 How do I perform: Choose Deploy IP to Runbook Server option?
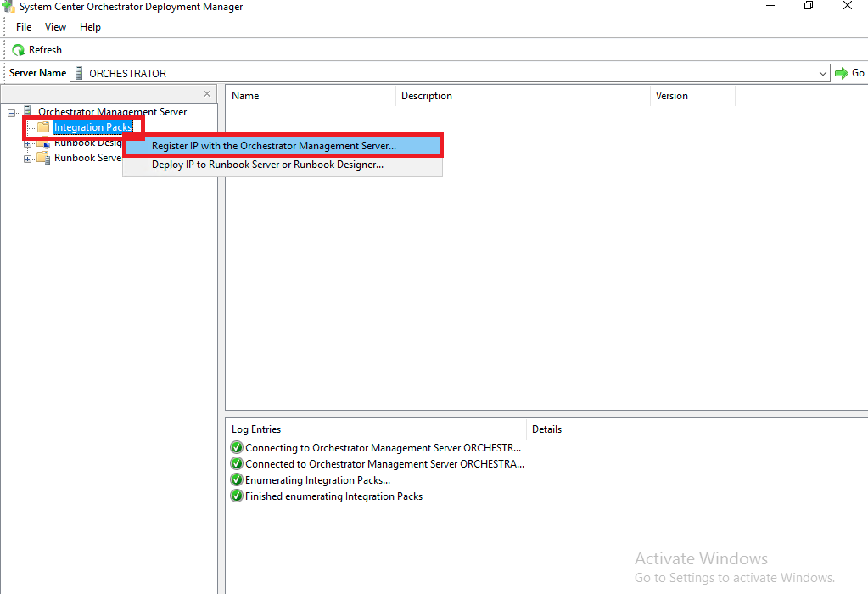click(x=267, y=165)
